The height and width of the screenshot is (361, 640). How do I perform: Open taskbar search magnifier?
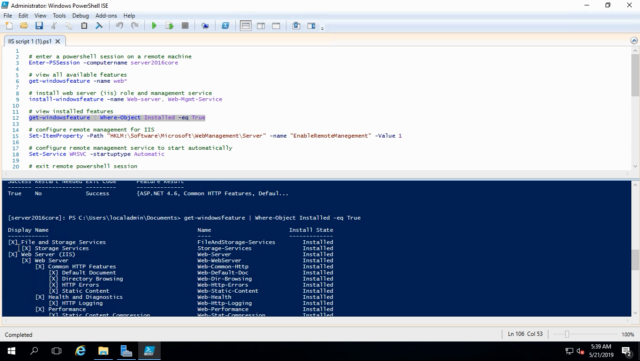pyautogui.click(x=34, y=351)
